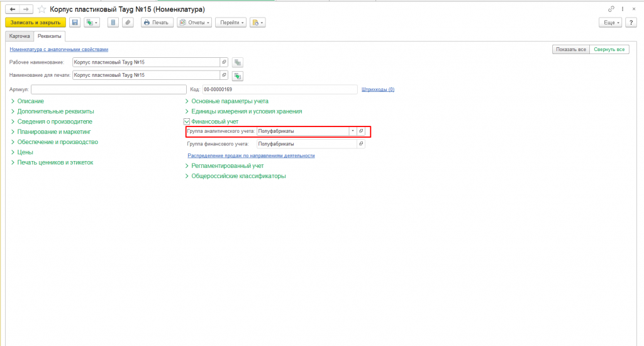Close the form with the X icon
This screenshot has width=644, height=346.
(x=634, y=9)
